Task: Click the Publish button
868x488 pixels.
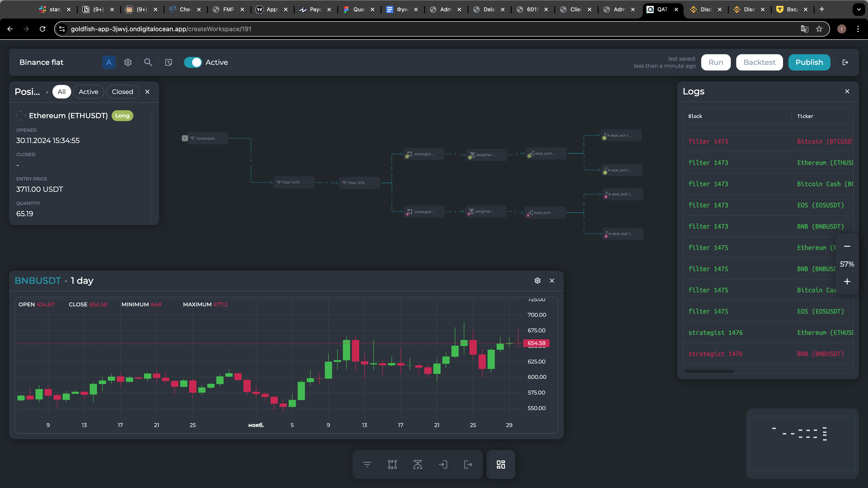Action: pyautogui.click(x=809, y=62)
